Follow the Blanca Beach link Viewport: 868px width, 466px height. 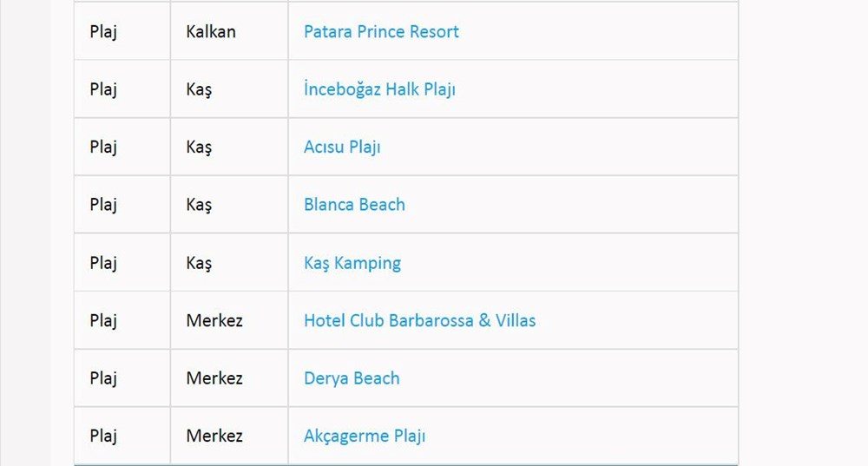[354, 205]
